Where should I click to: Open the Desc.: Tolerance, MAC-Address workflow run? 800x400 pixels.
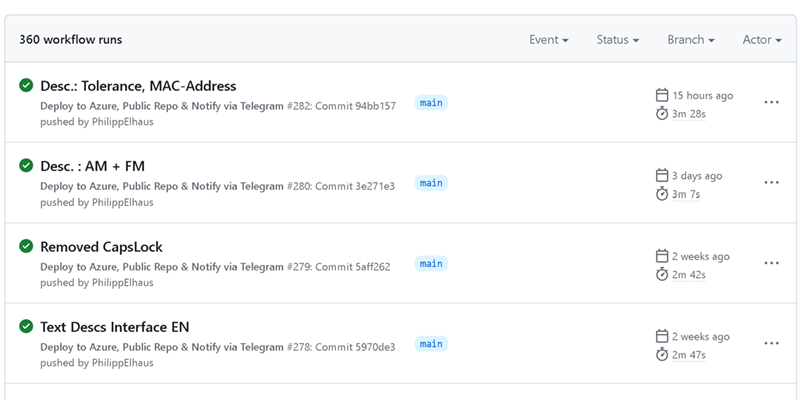138,86
